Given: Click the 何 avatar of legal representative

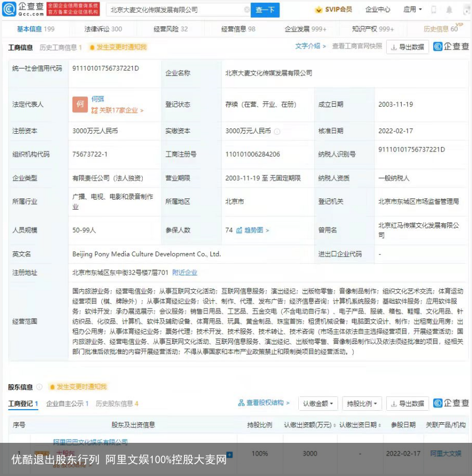Looking at the screenshot, I should pyautogui.click(x=80, y=104).
